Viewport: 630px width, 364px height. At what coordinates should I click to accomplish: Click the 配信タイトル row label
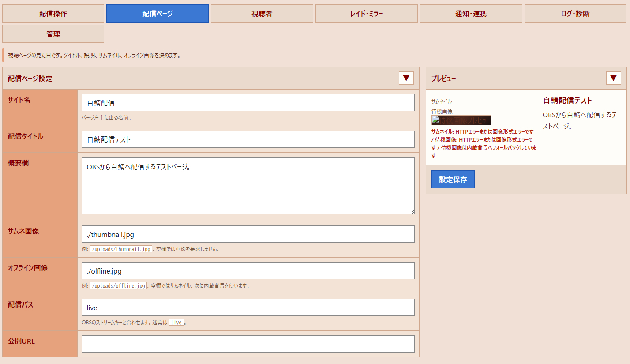[26, 137]
